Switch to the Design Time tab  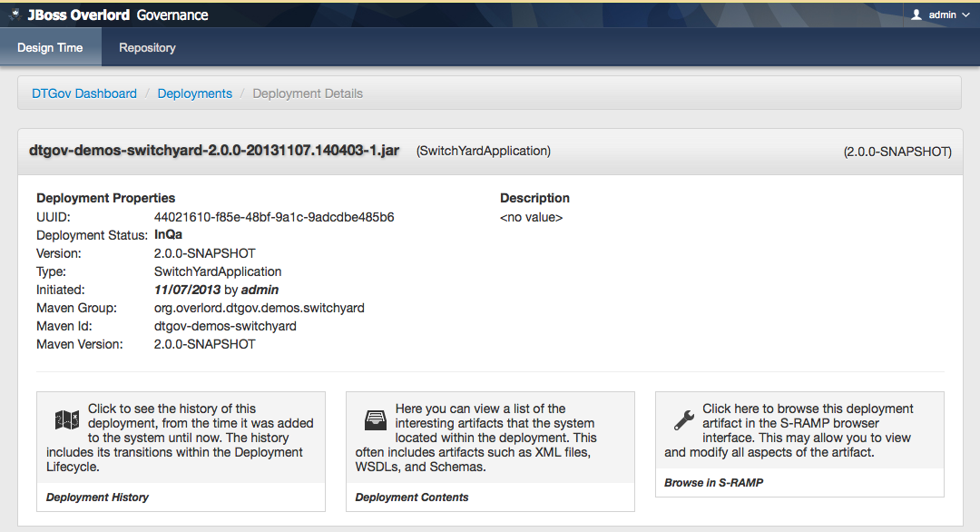(50, 47)
